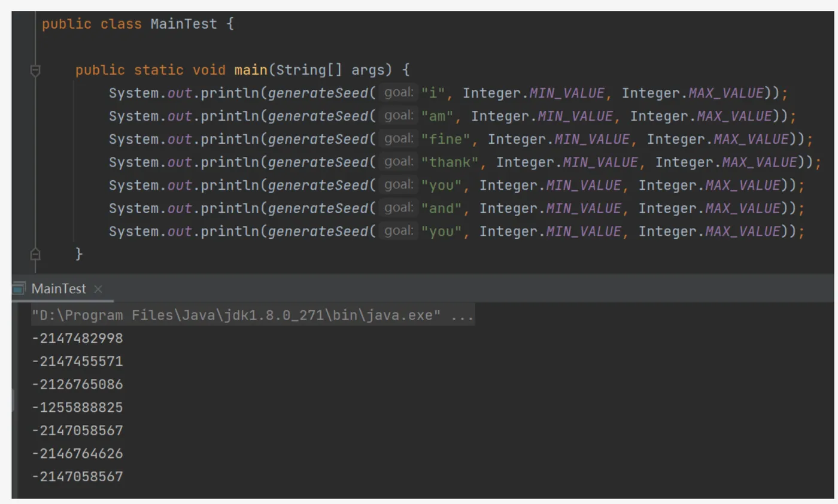Click the string literal "i"
Viewport: 838px width, 504px height.
click(433, 93)
